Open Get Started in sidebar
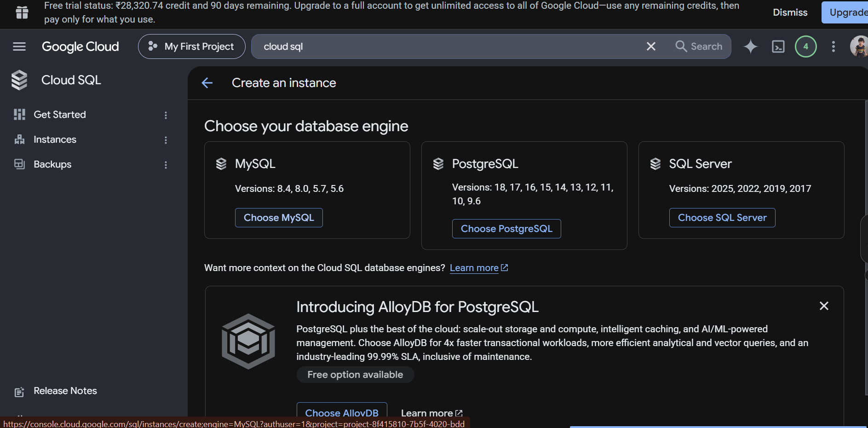The width and height of the screenshot is (868, 428). (x=60, y=115)
